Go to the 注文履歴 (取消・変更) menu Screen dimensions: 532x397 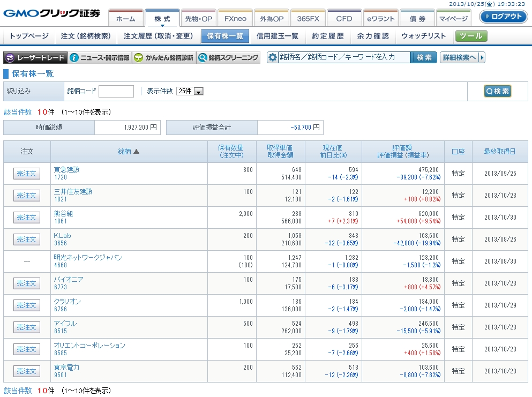pyautogui.click(x=158, y=36)
